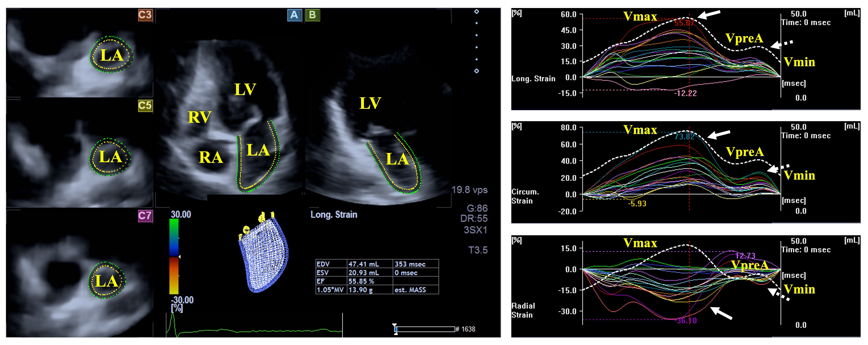Click the top hollow diamond depth marker
This screenshot has height=345, width=868.
pos(476,11)
